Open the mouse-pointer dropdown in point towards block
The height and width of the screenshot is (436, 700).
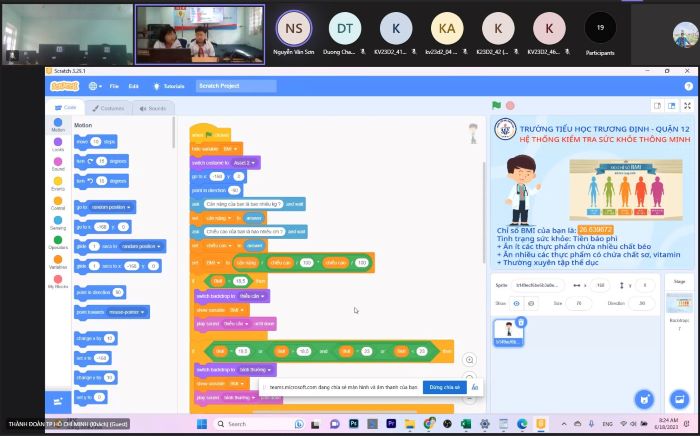(127, 312)
